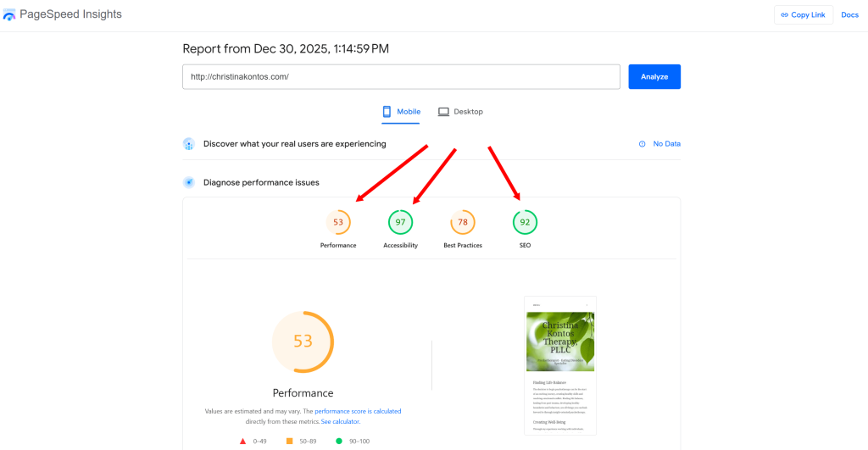Click the SEO label

pyautogui.click(x=525, y=245)
